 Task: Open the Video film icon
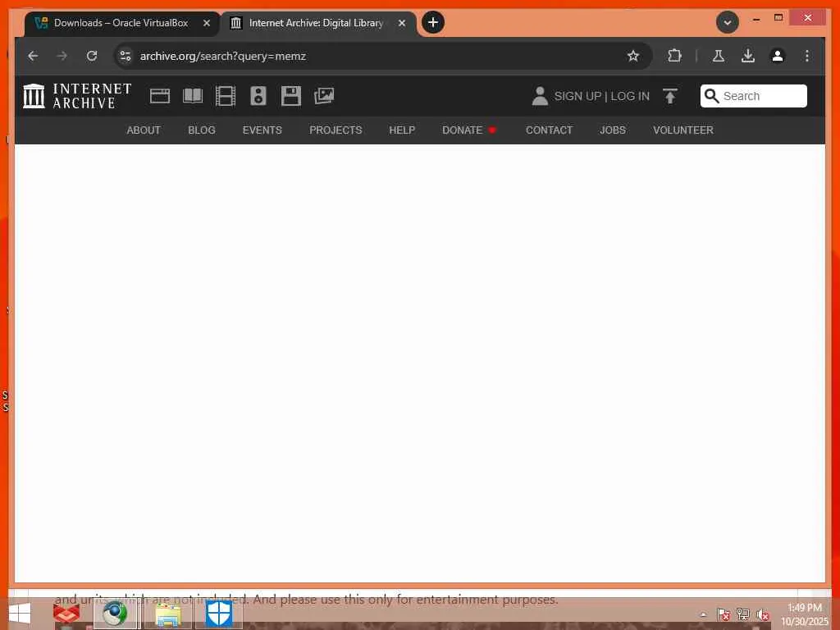click(226, 96)
